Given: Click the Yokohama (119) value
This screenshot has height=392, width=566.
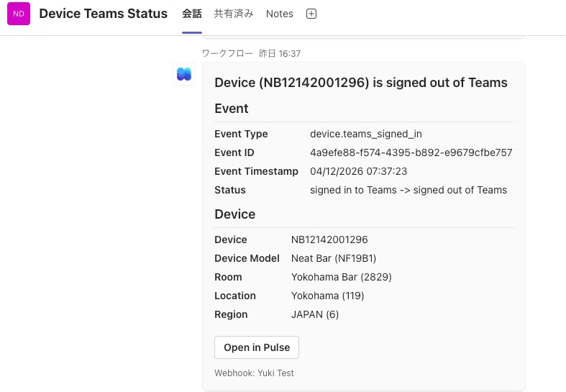Looking at the screenshot, I should pyautogui.click(x=328, y=296).
